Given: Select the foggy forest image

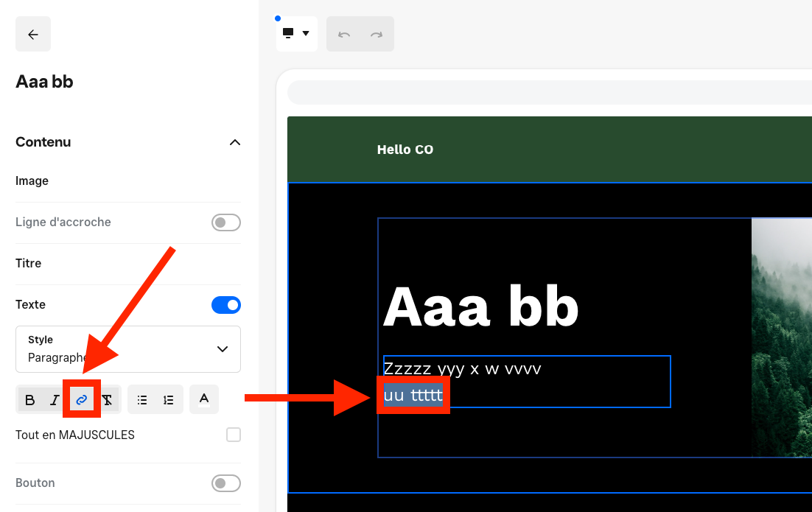Looking at the screenshot, I should pyautogui.click(x=782, y=337).
